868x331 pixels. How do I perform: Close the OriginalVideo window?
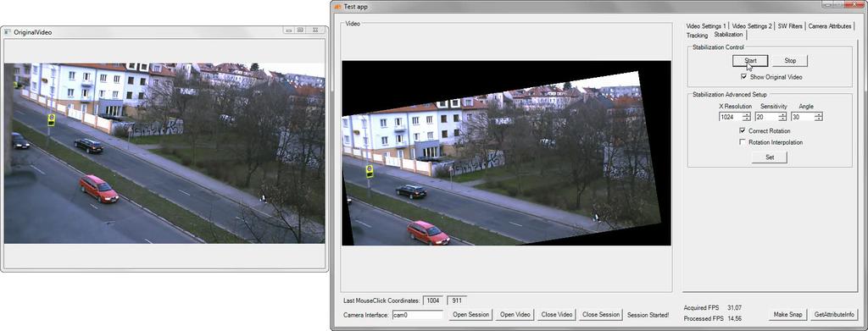tap(315, 30)
